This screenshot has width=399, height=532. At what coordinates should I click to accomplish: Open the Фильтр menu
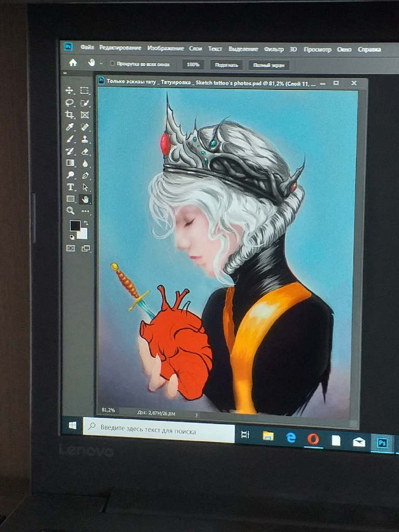(274, 49)
